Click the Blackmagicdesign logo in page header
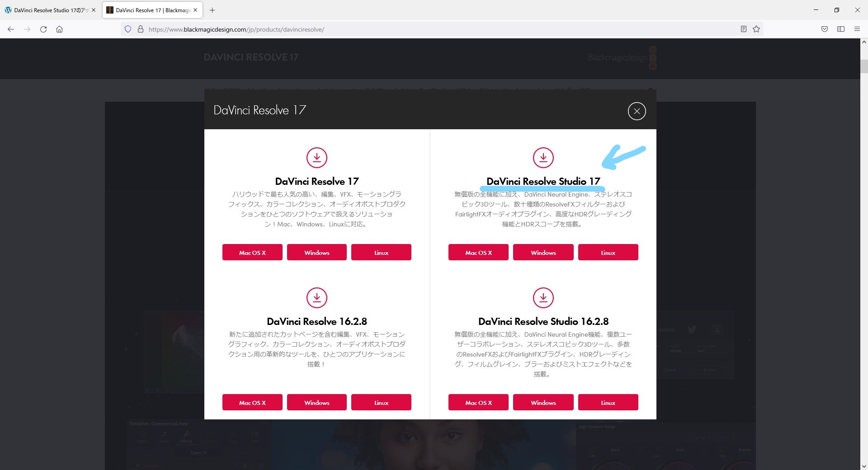 [622, 57]
